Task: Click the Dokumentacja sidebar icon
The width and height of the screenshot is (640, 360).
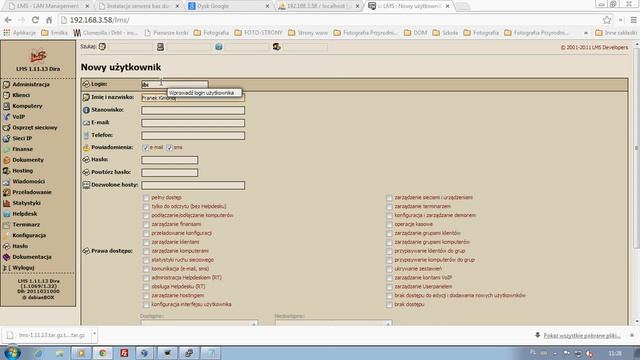Action: 7,257
